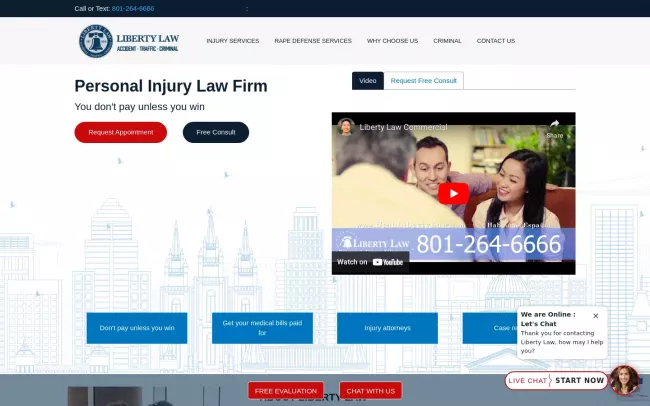Click the Free Evaluation button
The image size is (650, 406).
pyautogui.click(x=286, y=390)
